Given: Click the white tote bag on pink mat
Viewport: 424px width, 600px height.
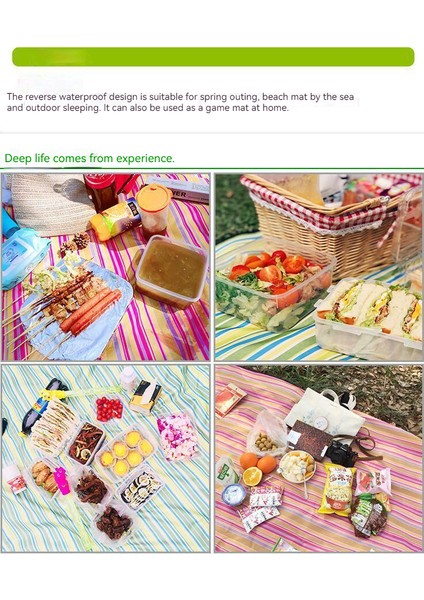Looking at the screenshot, I should pyautogui.click(x=325, y=413).
